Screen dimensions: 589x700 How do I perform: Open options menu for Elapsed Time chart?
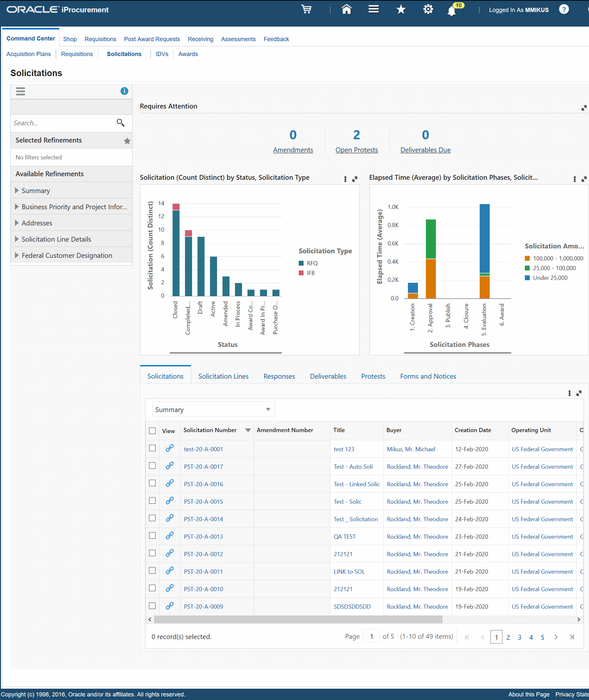coord(575,179)
